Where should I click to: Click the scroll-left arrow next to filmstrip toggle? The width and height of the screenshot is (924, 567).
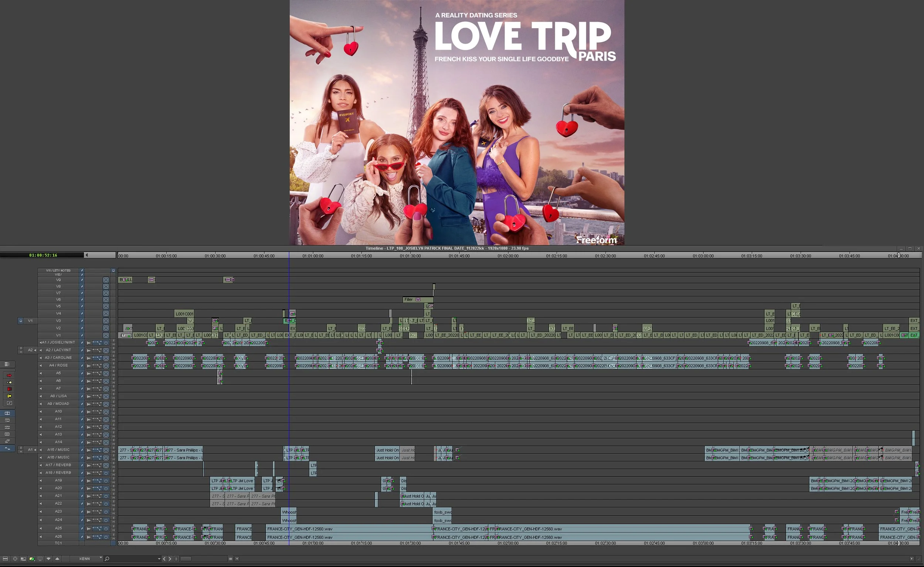[x=237, y=559]
